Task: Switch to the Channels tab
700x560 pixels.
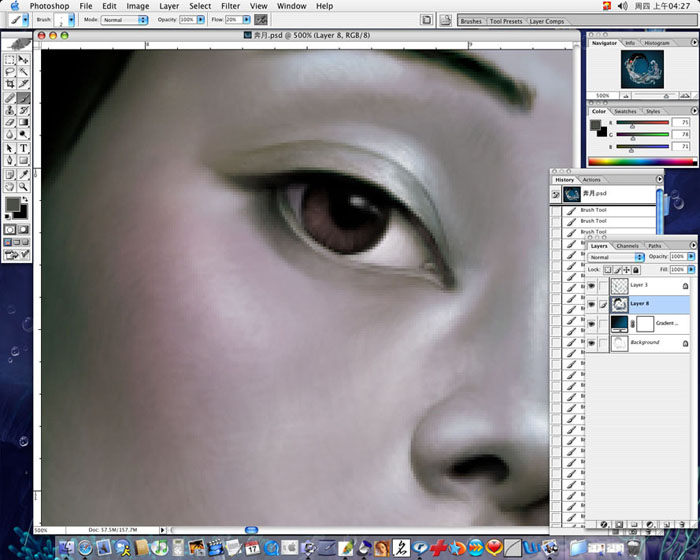Action: click(x=627, y=246)
